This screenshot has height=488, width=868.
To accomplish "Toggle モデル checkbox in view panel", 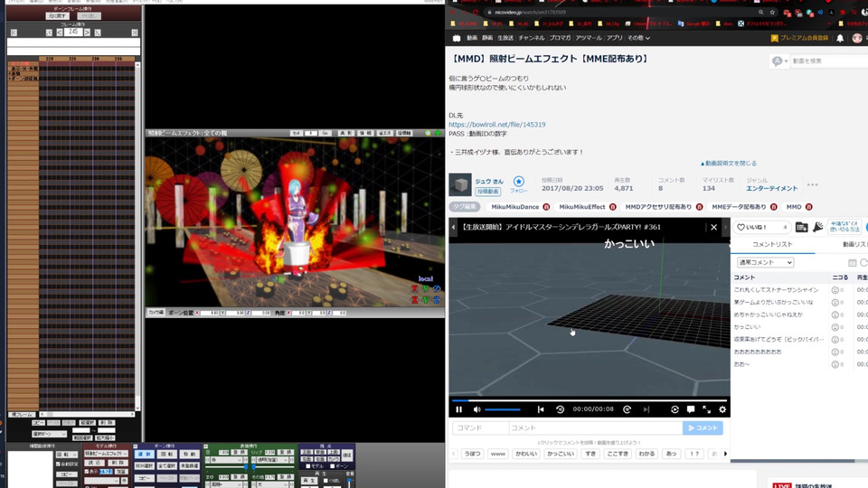I will (308, 466).
